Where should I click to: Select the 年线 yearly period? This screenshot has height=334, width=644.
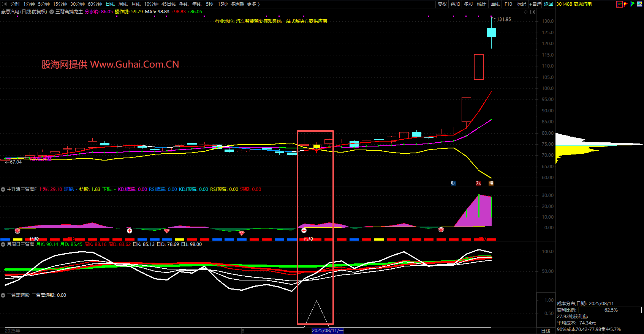click(197, 4)
